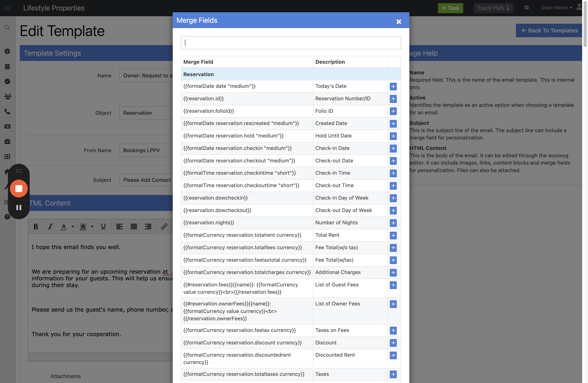
Task: Click the template Name input field
Action: point(146,76)
